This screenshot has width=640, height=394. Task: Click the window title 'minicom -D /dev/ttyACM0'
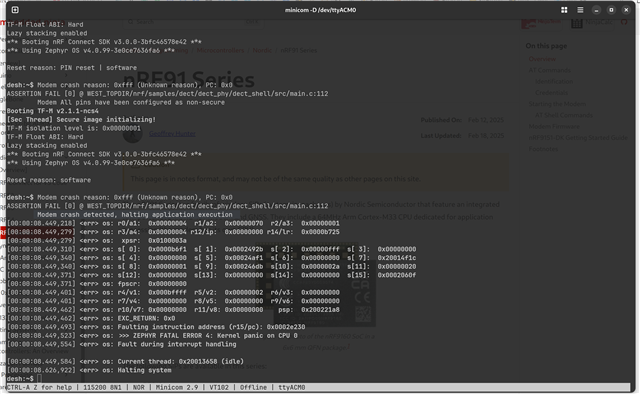[320, 10]
